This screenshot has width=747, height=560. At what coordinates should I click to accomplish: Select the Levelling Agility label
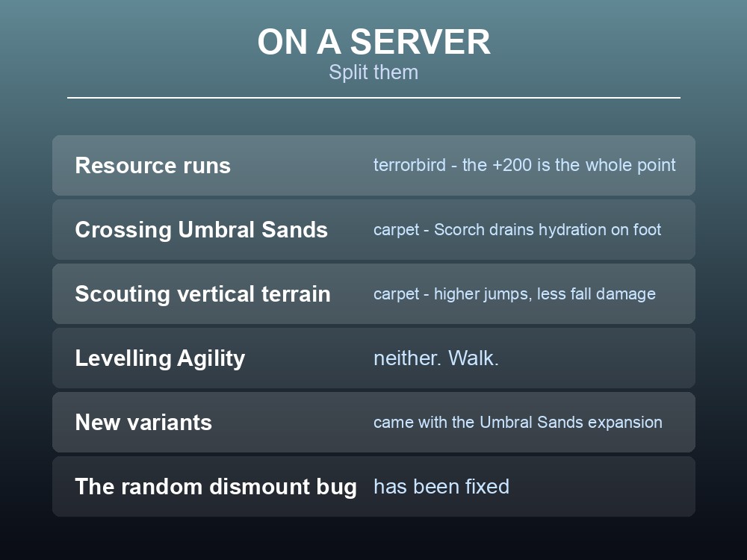(160, 358)
